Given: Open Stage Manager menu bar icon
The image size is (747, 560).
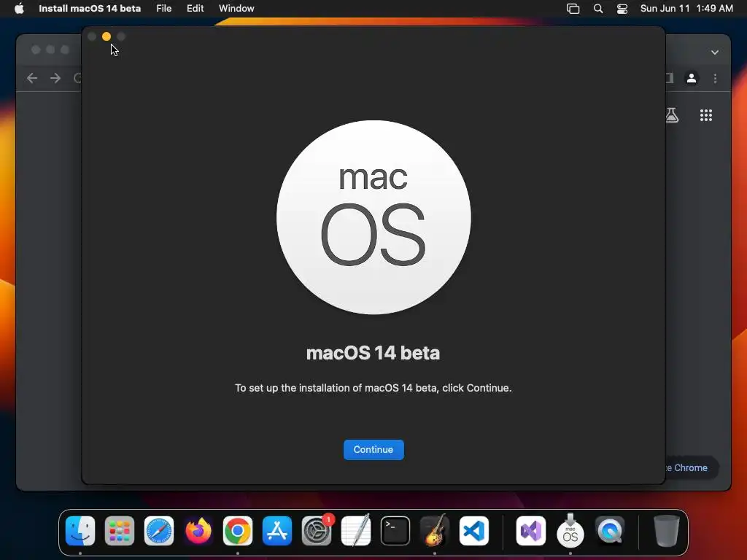Looking at the screenshot, I should (573, 9).
